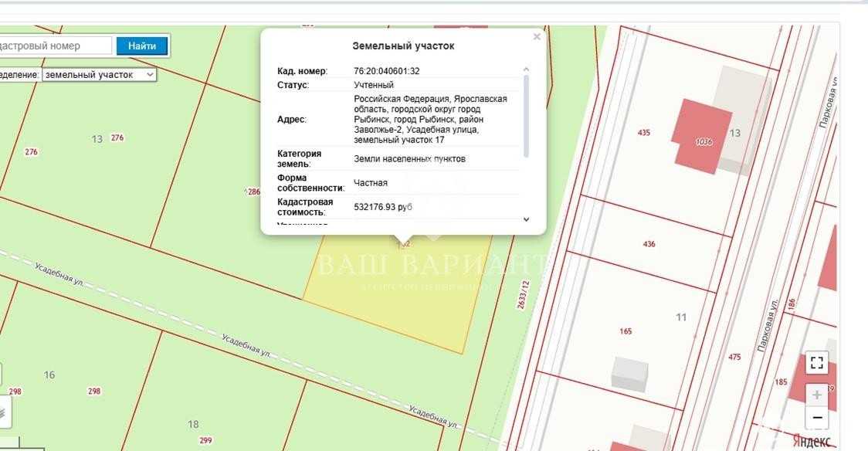Zoom out the map with minus button
Screen dimensions: 868x451
817,418
